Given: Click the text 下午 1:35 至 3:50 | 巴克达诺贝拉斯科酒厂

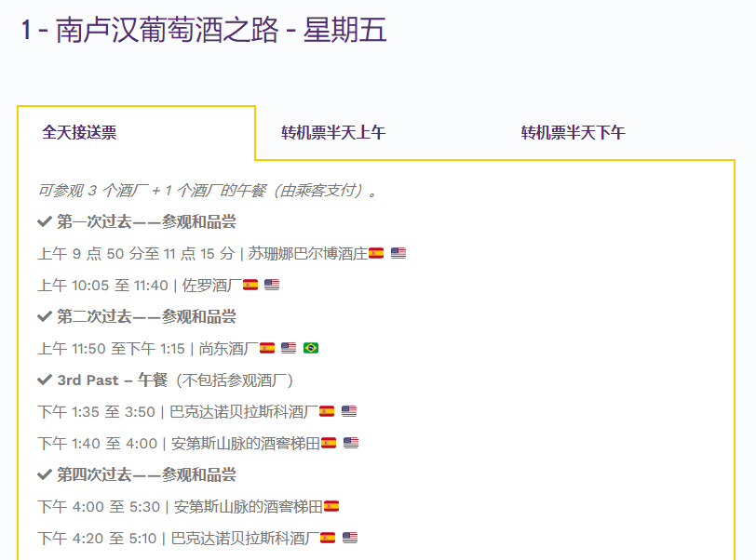Looking at the screenshot, I should point(179,411).
